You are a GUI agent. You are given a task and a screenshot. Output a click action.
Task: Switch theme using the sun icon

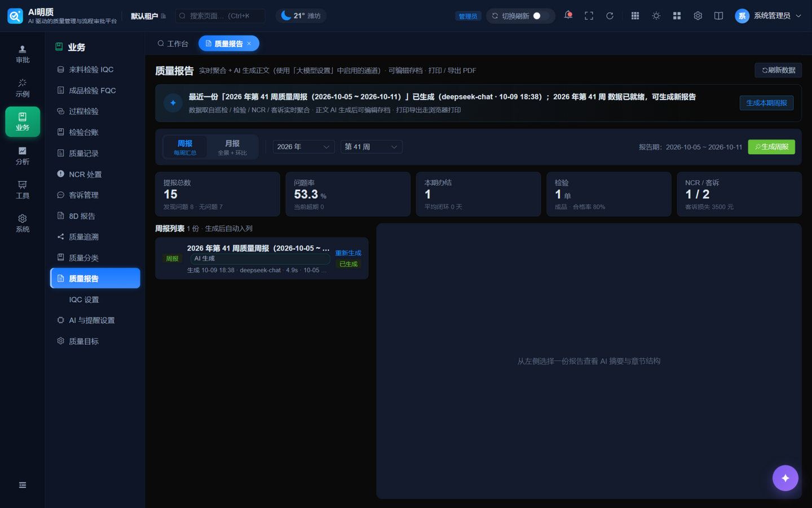(x=656, y=16)
